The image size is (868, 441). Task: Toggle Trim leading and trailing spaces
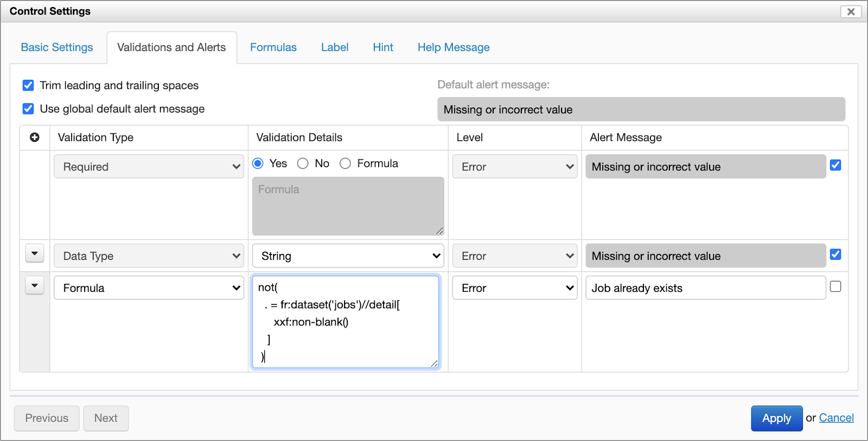pyautogui.click(x=28, y=85)
